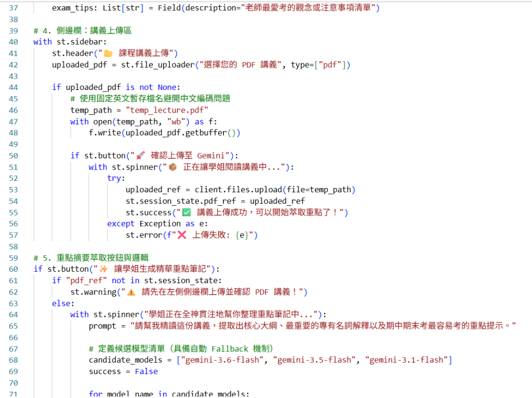Click the "wb" mode string
Viewport: 532px width, 398px height.
176,122
